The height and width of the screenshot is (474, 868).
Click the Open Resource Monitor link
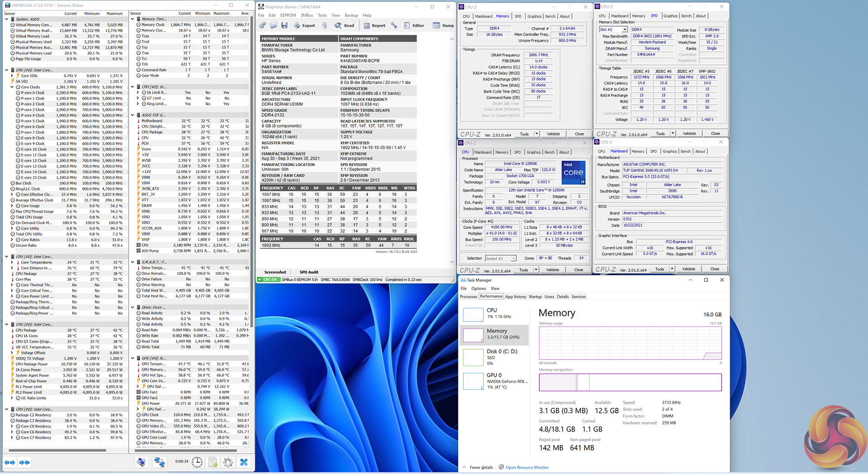[x=527, y=467]
